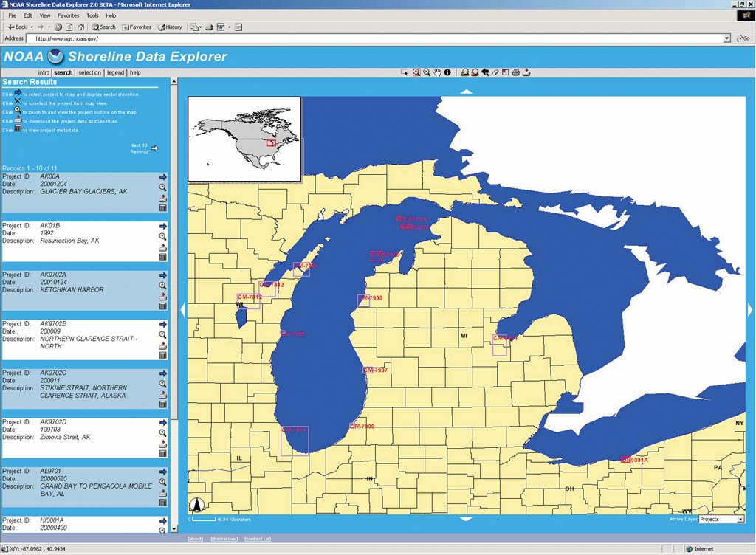The width and height of the screenshot is (756, 555).
Task: Switch to the search tab
Action: (x=63, y=73)
